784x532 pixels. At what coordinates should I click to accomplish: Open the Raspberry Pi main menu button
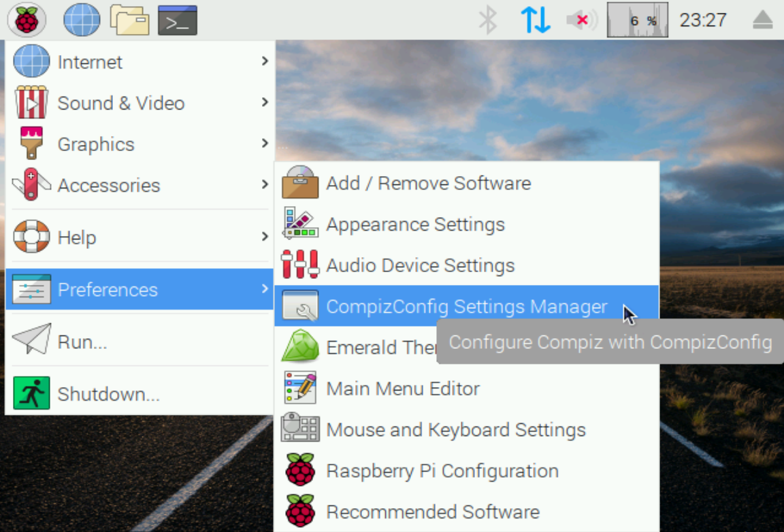tap(27, 20)
